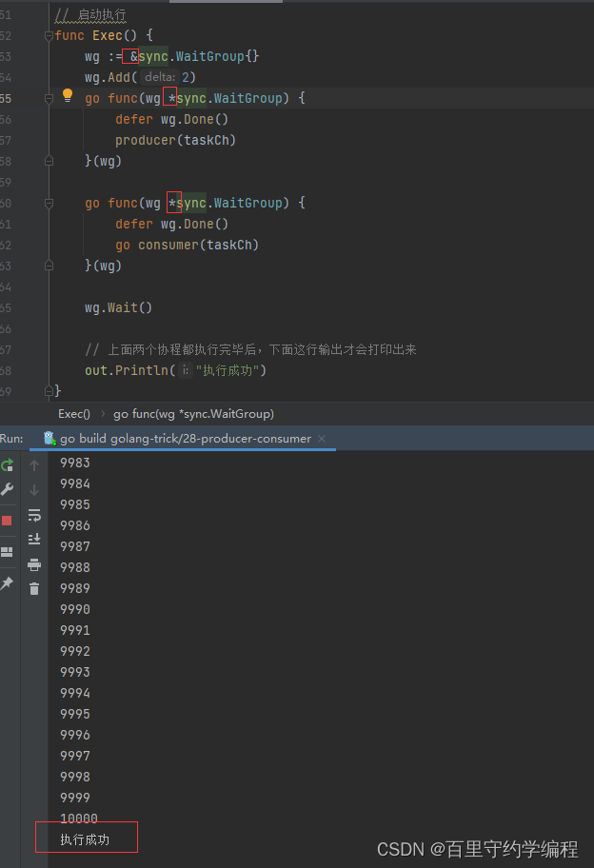Jump up the stack trace arrow
594x868 pixels.
[x=34, y=465]
